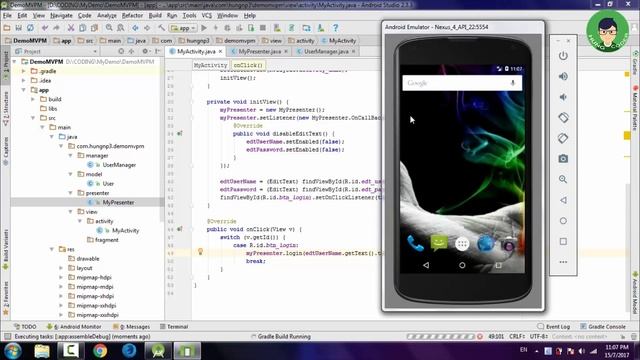Viewport: 640px width, 360px height.
Task: Click the emulator volume down icon
Action: point(563,97)
